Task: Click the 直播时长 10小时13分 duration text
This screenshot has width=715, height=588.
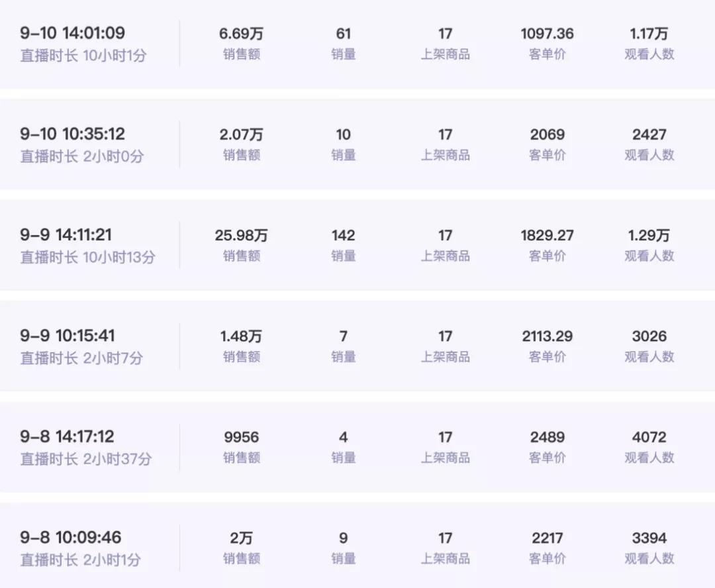Action: click(87, 257)
